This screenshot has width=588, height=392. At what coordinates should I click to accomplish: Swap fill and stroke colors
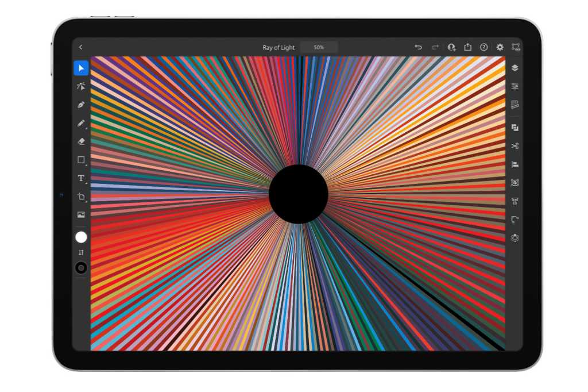coord(81,253)
